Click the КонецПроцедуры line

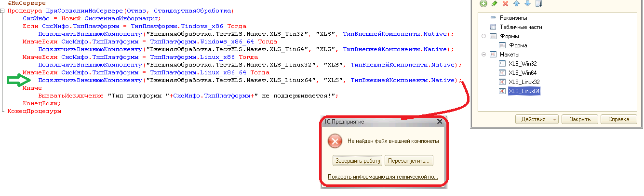click(34, 111)
